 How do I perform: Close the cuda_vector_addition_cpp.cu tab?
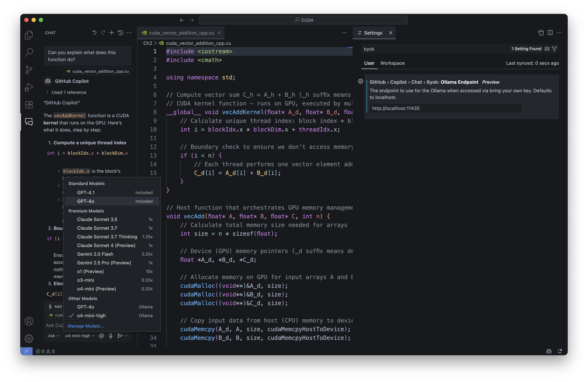[219, 33]
